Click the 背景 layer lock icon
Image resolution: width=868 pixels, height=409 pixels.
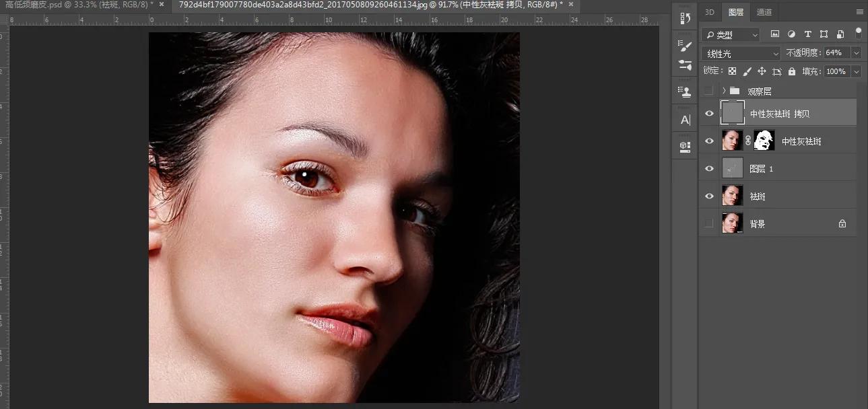click(842, 224)
